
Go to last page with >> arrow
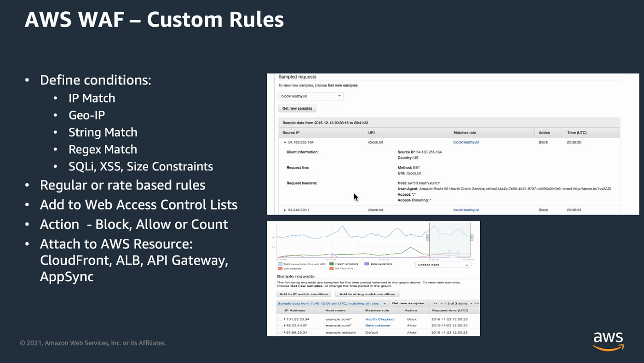(x=477, y=303)
